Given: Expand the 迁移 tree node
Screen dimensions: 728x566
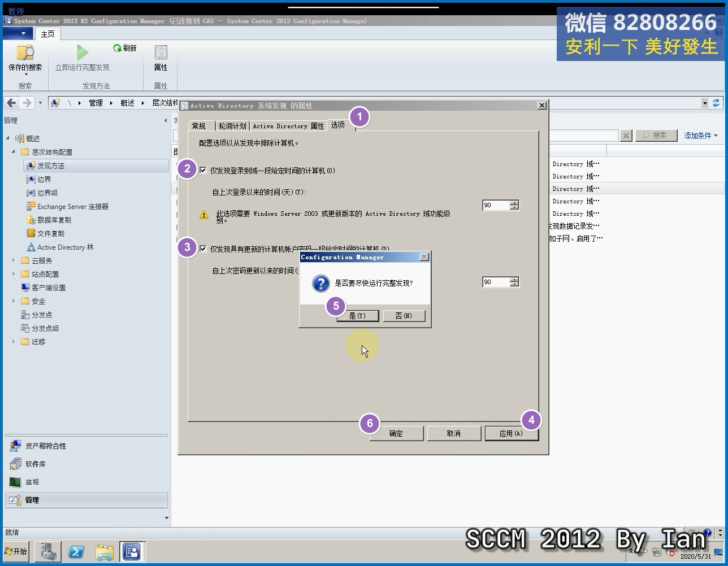Looking at the screenshot, I should click(14, 342).
